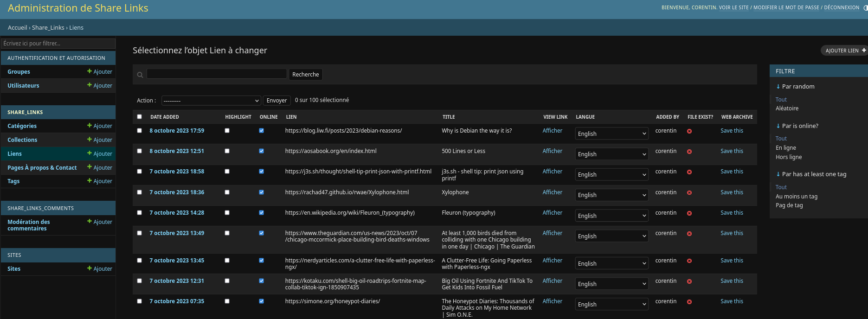This screenshot has height=319, width=868.
Task: Click Ajouter Lien button
Action: coord(844,51)
